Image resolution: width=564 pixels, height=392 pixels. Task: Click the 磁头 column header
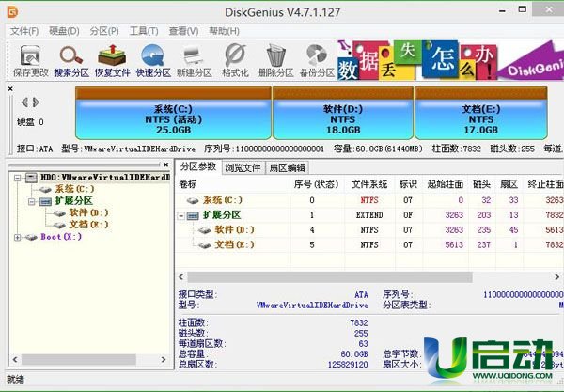pos(481,184)
